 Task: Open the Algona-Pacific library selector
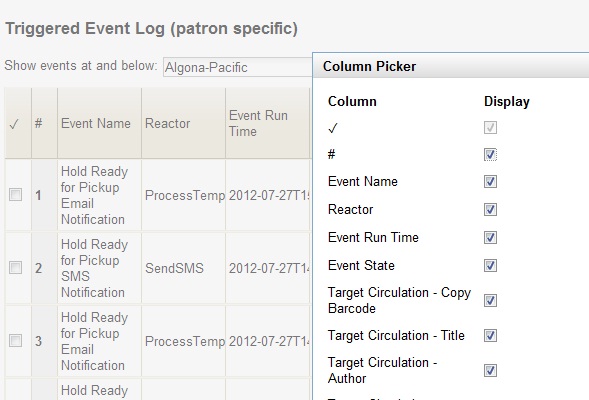(237, 67)
